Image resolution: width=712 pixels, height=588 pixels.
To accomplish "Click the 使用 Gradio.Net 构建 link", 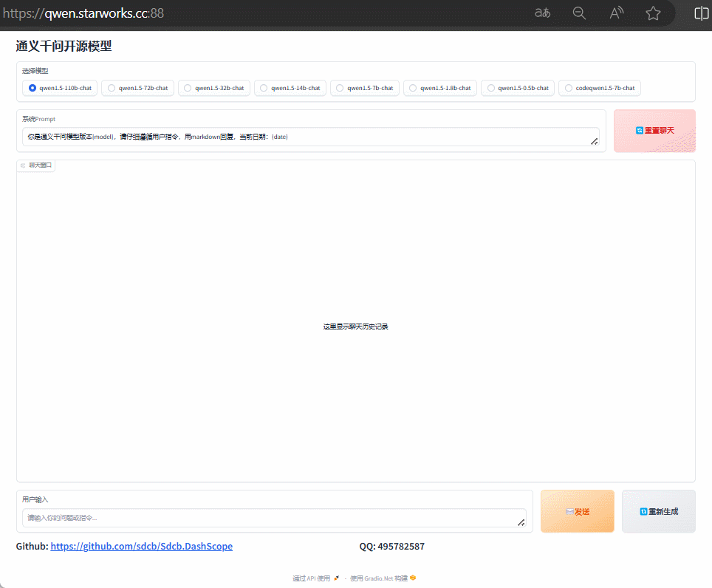I will pos(378,578).
